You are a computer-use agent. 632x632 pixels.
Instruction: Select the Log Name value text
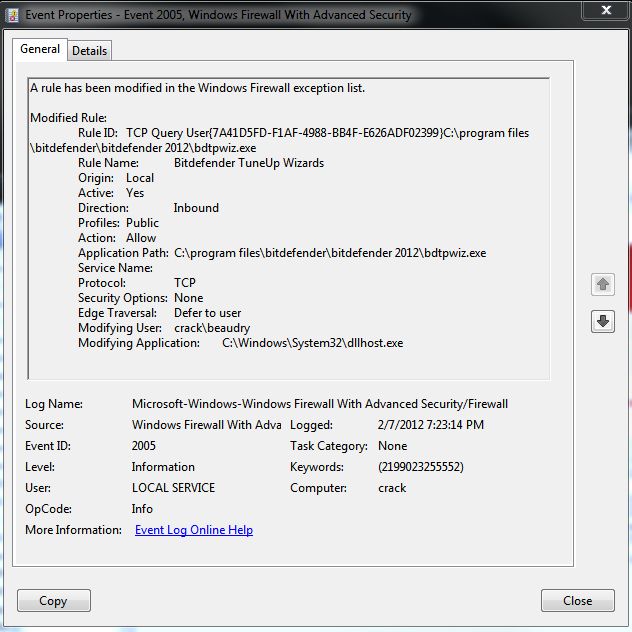[320, 404]
